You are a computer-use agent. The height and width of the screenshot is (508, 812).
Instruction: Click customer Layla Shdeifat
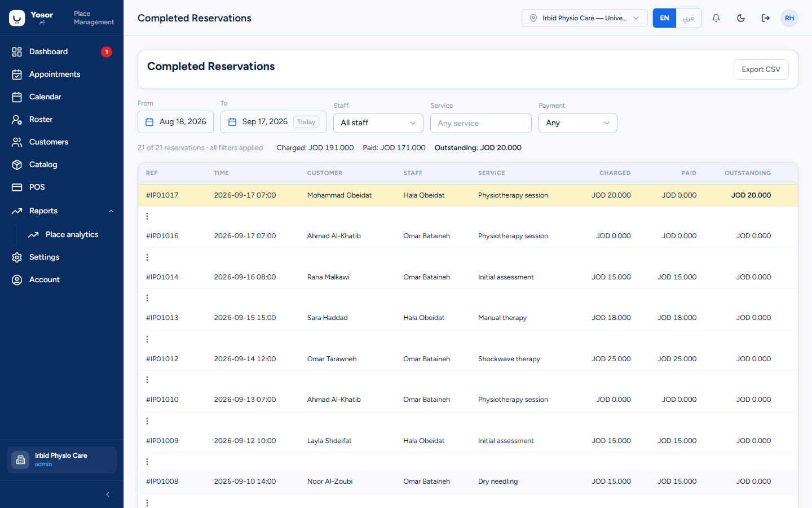pos(329,441)
